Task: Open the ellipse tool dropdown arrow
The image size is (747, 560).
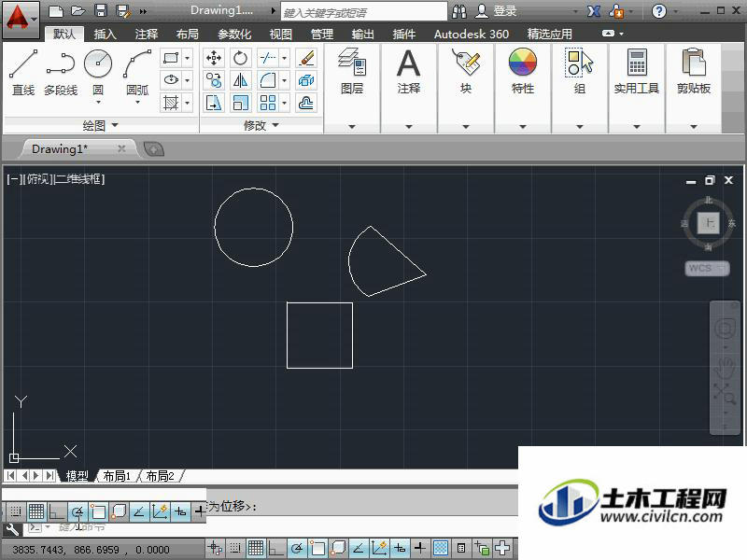Action: point(188,80)
